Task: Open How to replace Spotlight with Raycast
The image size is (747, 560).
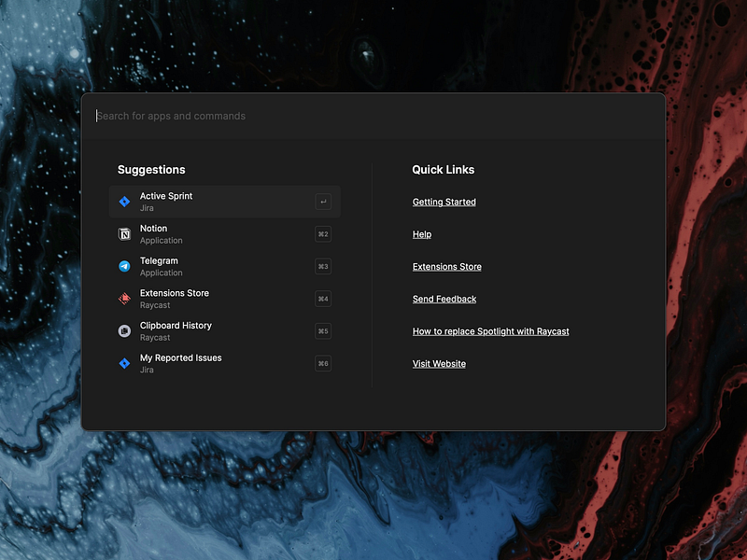Action: (491, 331)
